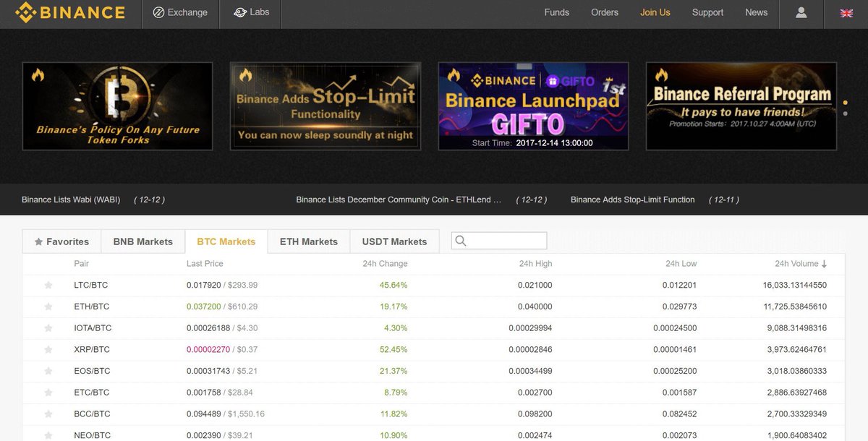Open the Binance Adds Stop-Limit Function announcement

pos(633,200)
